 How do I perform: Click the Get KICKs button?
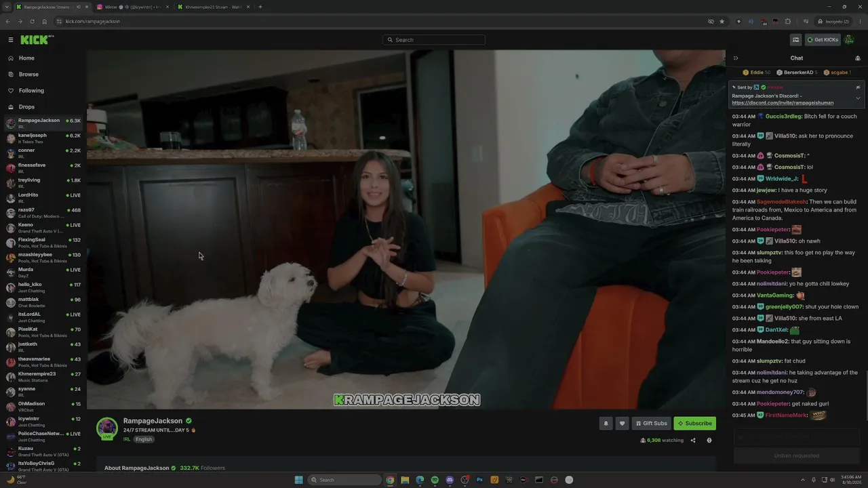click(823, 40)
